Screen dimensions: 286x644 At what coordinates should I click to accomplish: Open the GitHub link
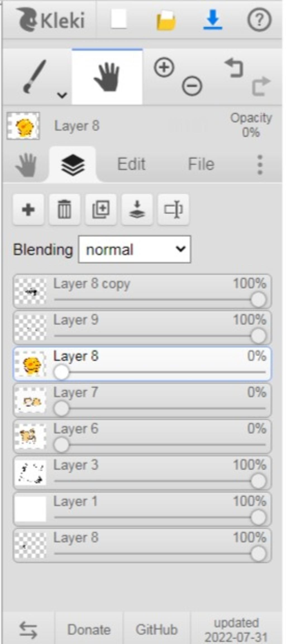156,630
